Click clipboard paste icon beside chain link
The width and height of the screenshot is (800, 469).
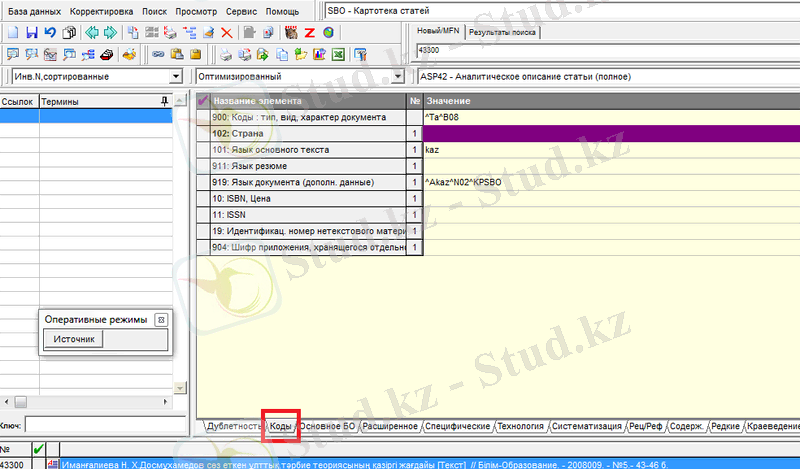point(177,54)
